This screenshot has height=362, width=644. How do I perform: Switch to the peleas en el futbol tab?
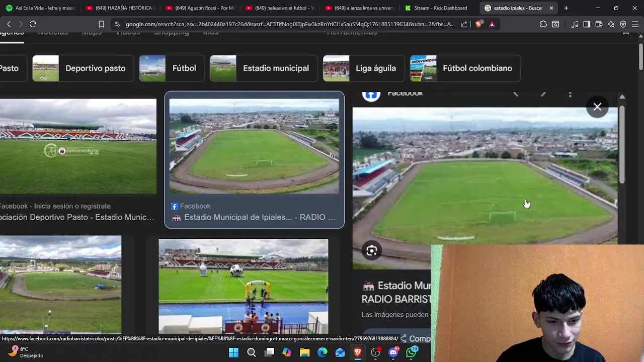[x=280, y=8]
